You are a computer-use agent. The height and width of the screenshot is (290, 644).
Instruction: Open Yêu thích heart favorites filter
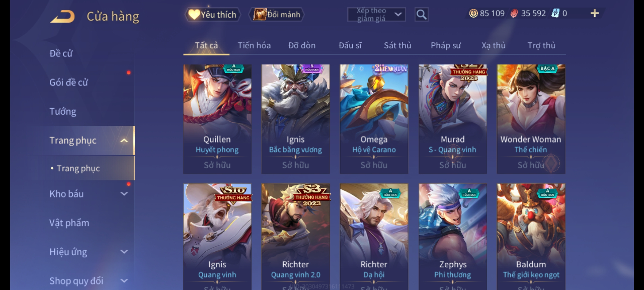(213, 15)
